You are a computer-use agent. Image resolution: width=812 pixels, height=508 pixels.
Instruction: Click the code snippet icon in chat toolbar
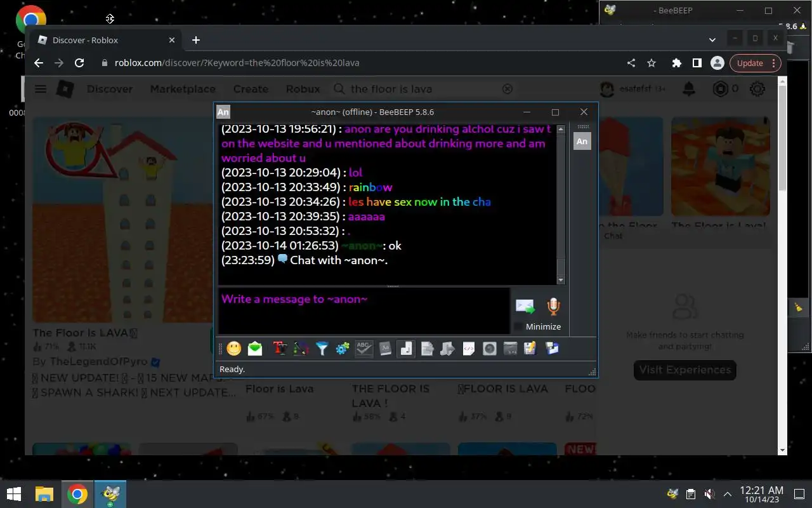point(469,349)
